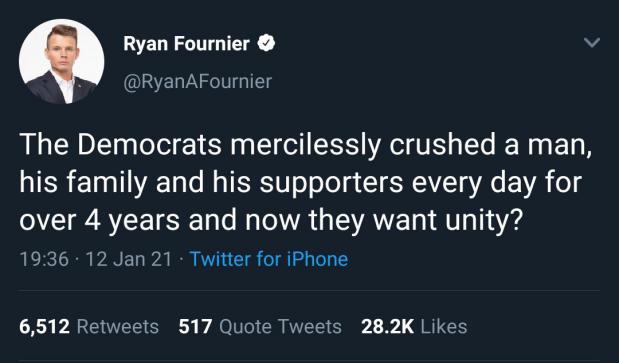This screenshot has width=619, height=363.
Task: Visit the @RyanAFournier handle
Action: coord(197,82)
